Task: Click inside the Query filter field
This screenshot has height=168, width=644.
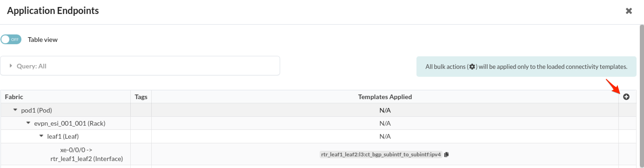Action: tap(140, 66)
